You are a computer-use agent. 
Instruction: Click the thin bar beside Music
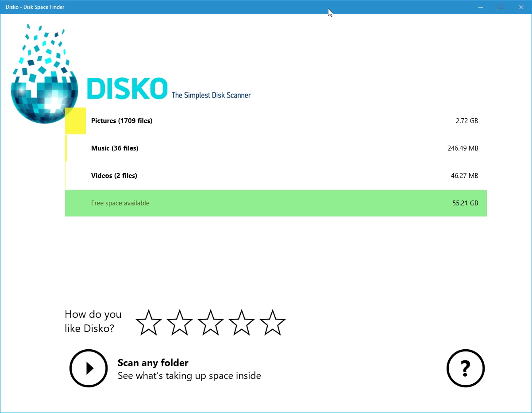pos(66,148)
